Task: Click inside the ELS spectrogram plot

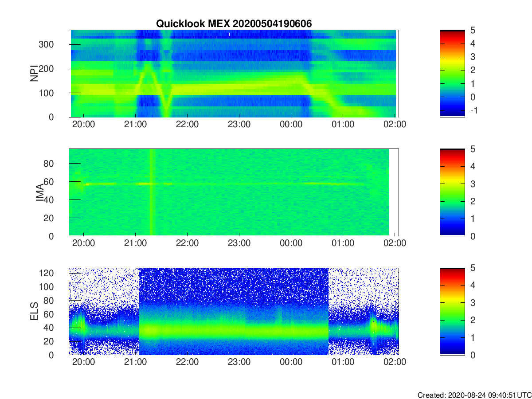Action: [x=234, y=311]
